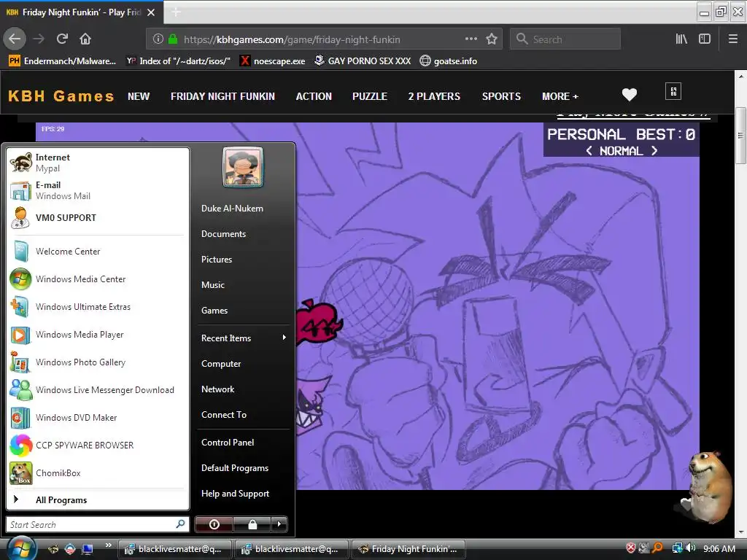The image size is (747, 560).
Task: Click the KBH Games favorites heart icon
Action: coord(630,96)
